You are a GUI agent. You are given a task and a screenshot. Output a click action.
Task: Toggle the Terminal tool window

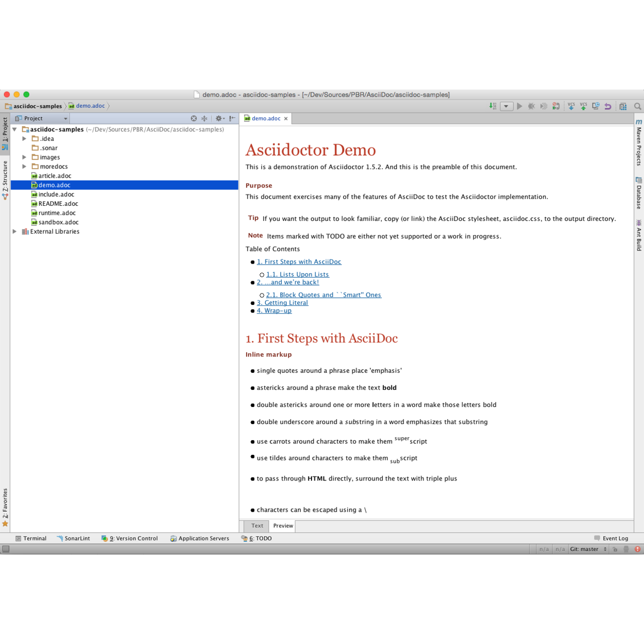click(31, 538)
